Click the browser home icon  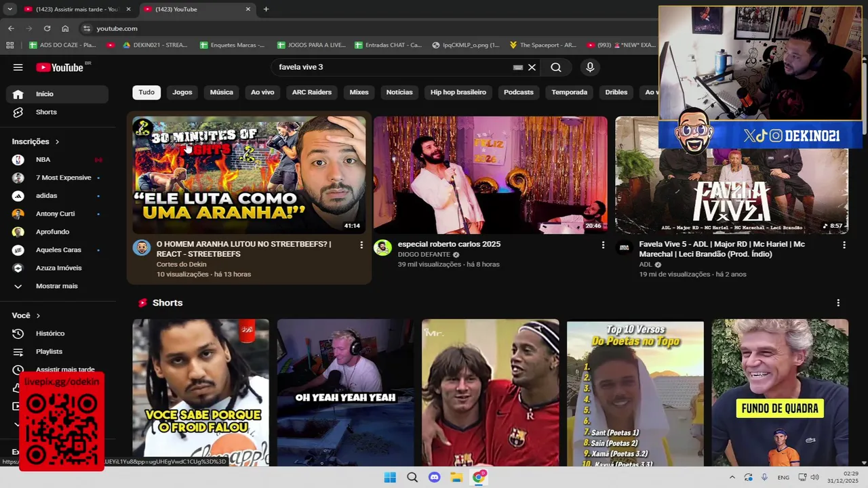coord(65,28)
